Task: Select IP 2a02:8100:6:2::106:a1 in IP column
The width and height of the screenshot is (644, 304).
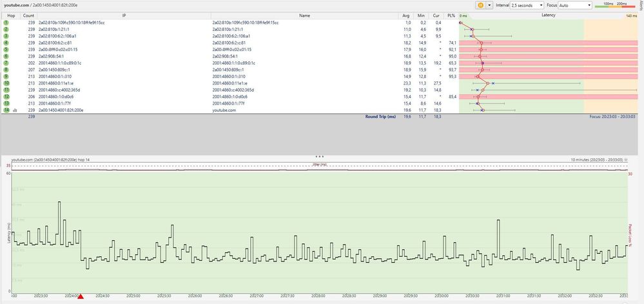Action: 57,35
